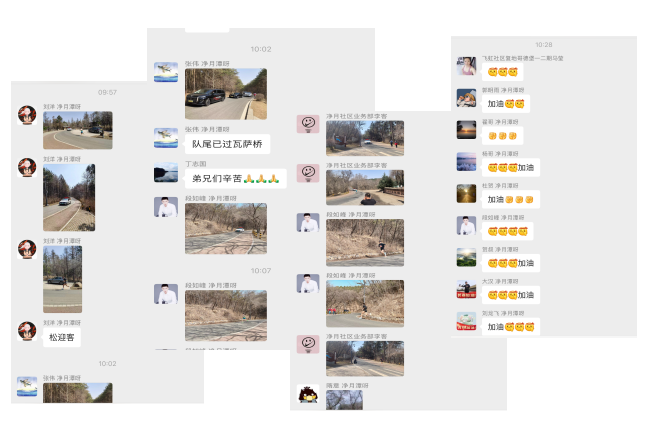Open the black SUV road photo
649x430 pixels.
coord(226,94)
